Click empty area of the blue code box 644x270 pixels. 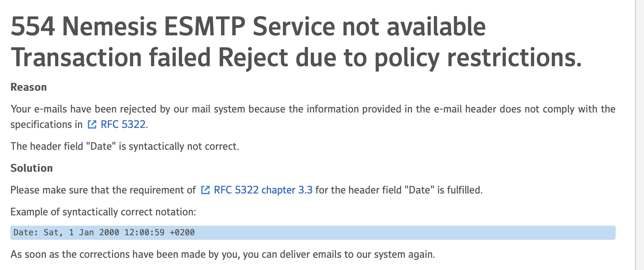pos(402,232)
